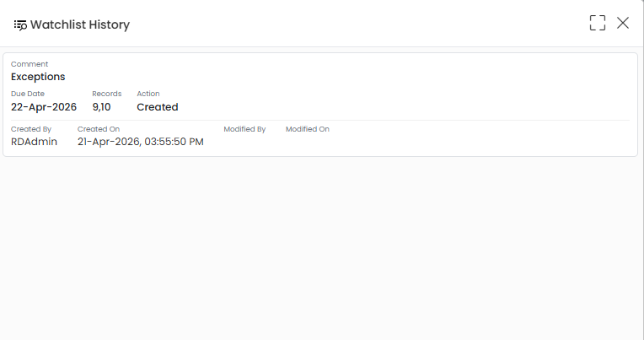
Task: Expand the panel to fullscreen
Action: click(x=597, y=23)
